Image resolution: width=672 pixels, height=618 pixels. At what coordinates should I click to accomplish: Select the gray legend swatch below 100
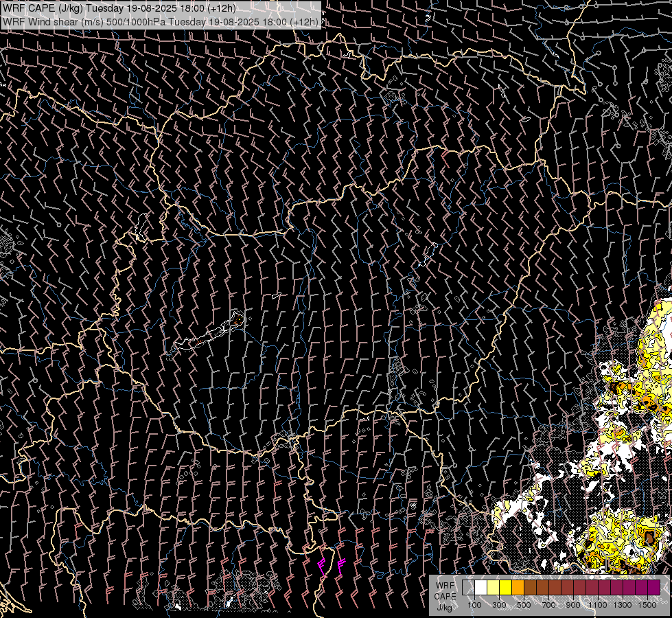468,587
